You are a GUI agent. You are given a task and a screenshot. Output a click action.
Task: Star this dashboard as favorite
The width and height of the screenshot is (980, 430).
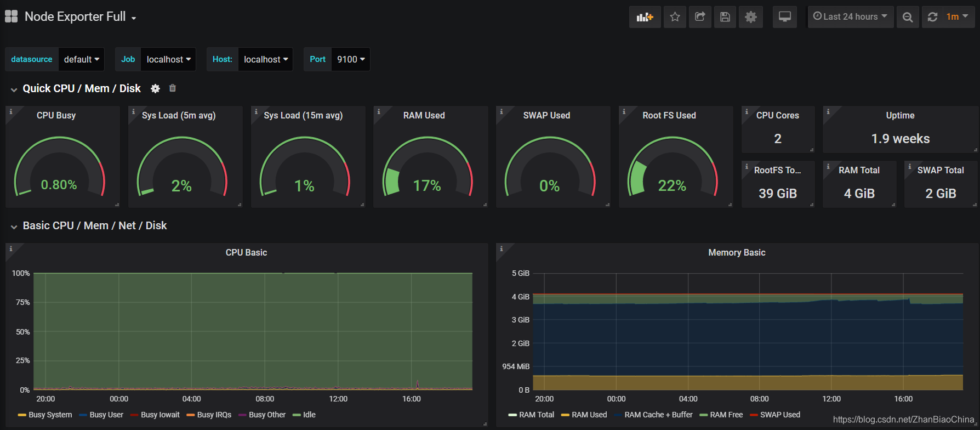click(x=675, y=17)
